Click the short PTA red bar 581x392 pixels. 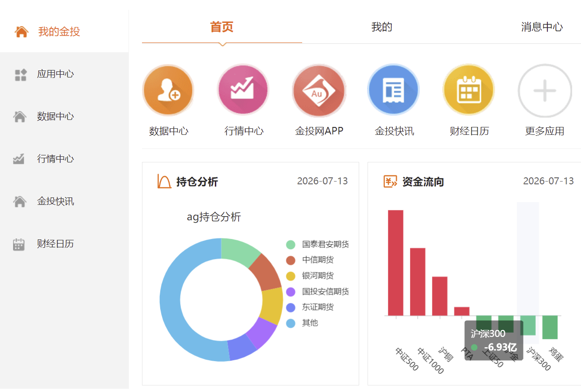(461, 311)
